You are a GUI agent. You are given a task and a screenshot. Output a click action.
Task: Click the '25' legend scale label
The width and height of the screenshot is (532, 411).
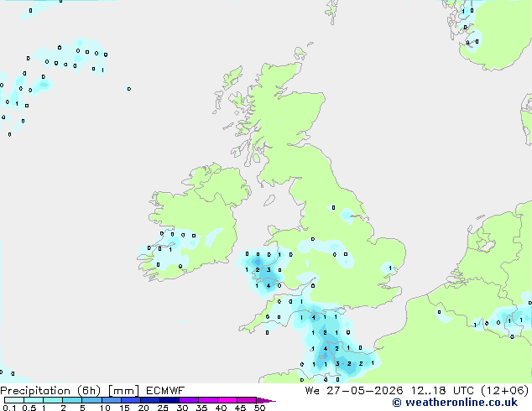click(163, 408)
